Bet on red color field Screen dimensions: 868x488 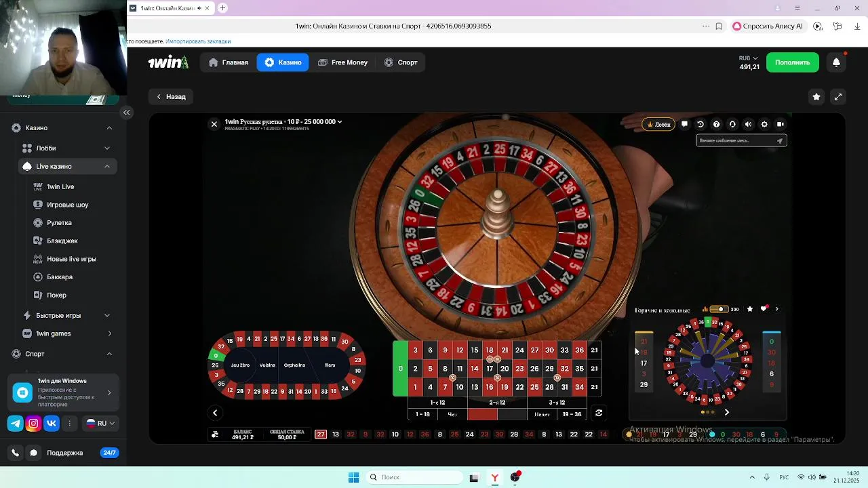(x=482, y=414)
